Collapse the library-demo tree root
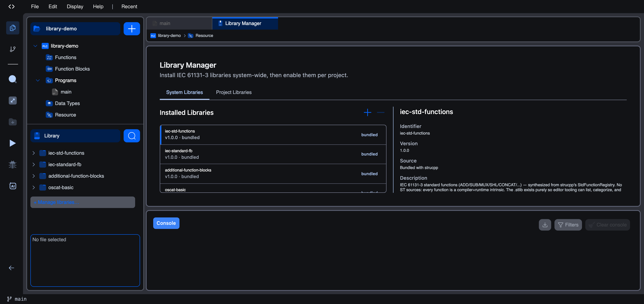 click(35, 46)
